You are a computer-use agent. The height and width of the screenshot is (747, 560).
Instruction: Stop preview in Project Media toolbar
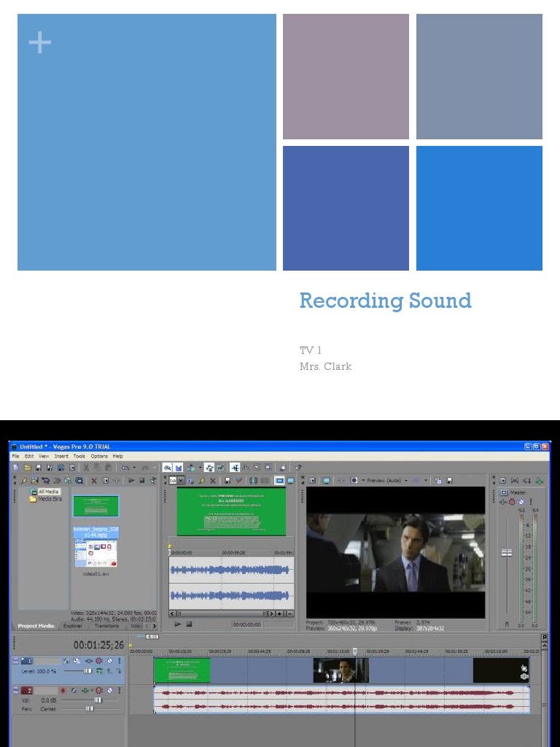pos(142,480)
